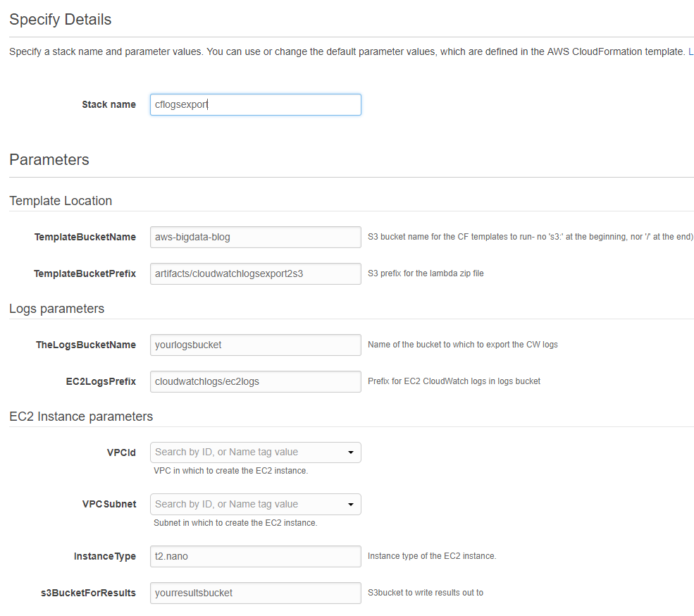
Task: Click the EC2 Instance parameters heading
Action: 81,417
